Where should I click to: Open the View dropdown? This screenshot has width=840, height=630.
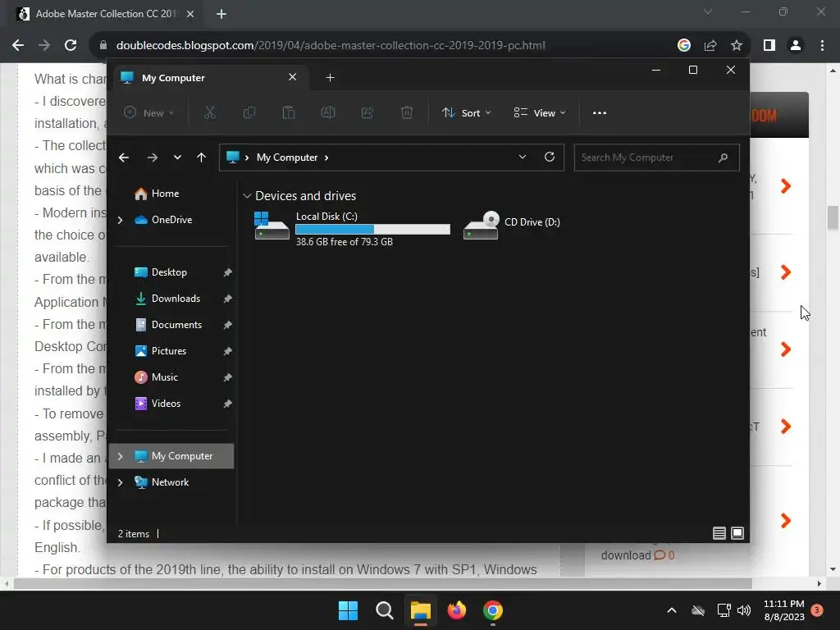(x=540, y=113)
